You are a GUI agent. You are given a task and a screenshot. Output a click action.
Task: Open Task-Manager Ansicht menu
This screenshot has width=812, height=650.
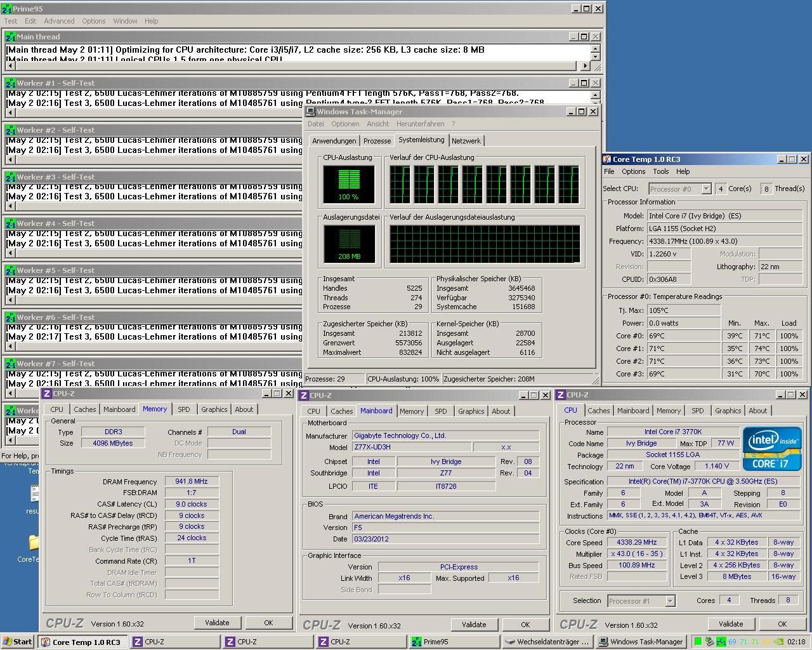(377, 124)
